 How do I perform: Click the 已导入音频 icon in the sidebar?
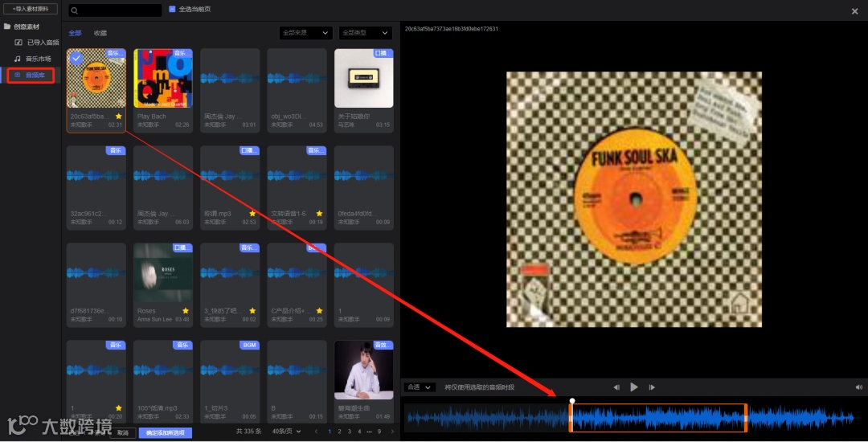(x=18, y=42)
